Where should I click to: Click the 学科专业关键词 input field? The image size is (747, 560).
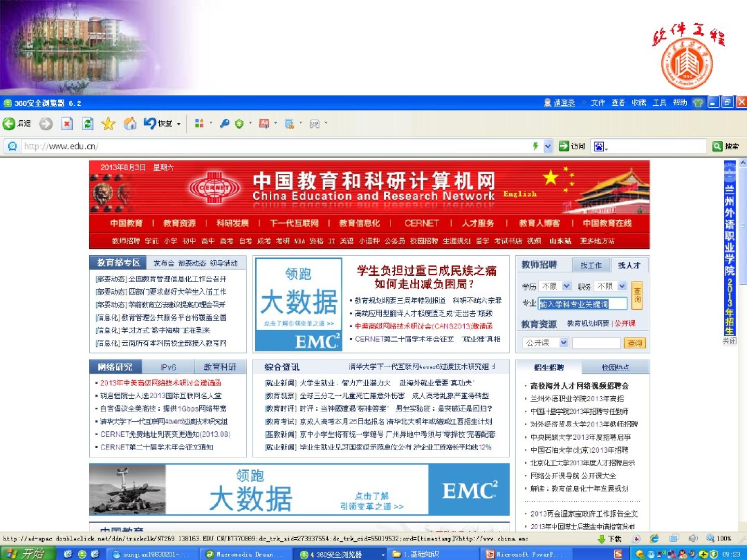(583, 304)
